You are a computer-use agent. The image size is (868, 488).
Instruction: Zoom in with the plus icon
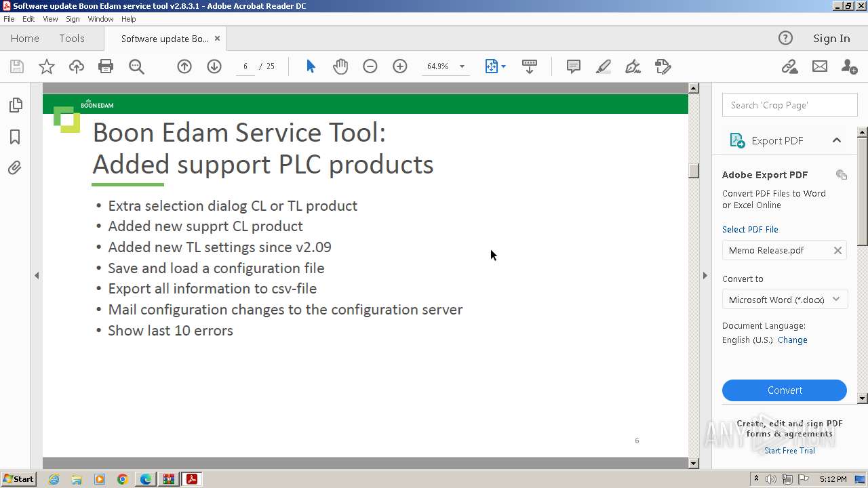[400, 66]
